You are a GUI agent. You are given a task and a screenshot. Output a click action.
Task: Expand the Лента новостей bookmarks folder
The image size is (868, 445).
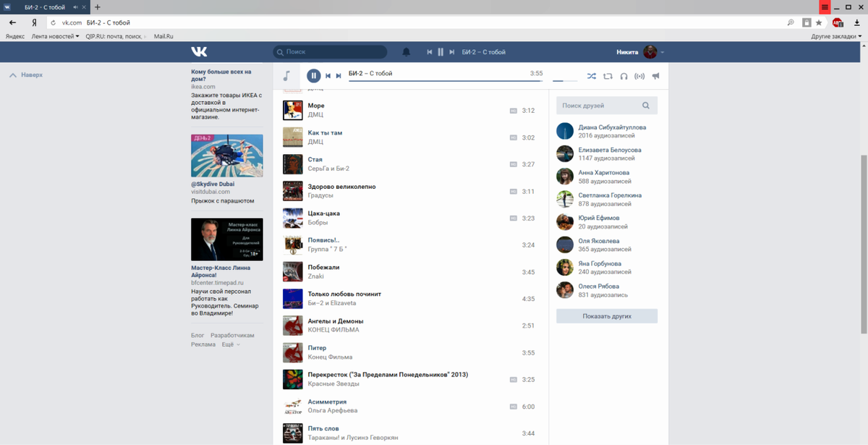click(x=56, y=35)
